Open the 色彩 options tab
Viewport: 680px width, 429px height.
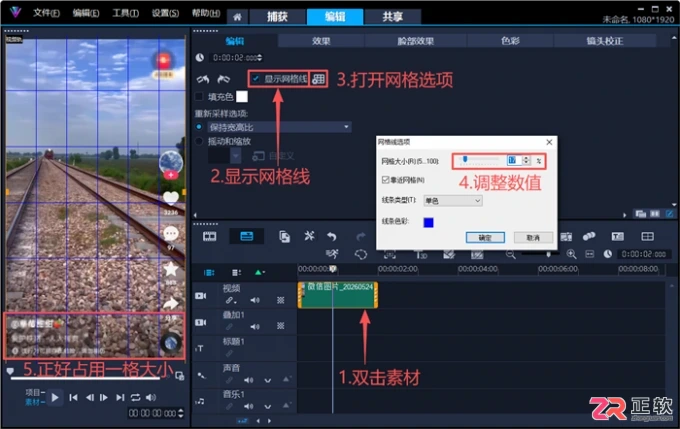[x=510, y=41]
